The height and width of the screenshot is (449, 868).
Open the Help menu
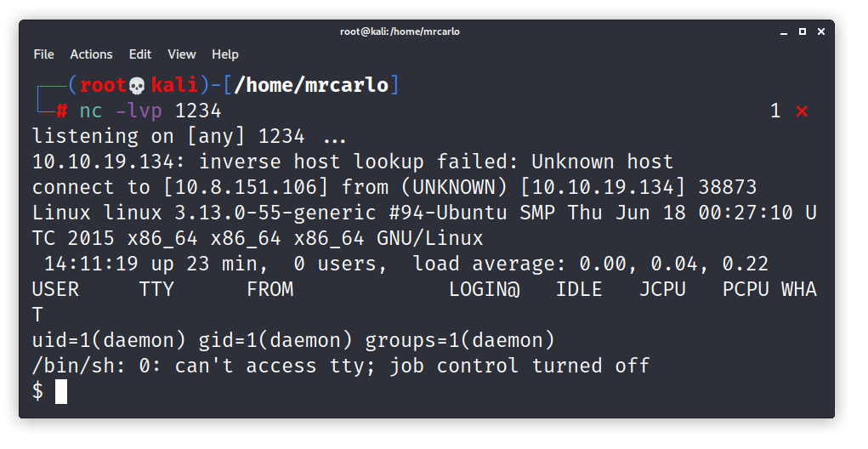[x=224, y=54]
